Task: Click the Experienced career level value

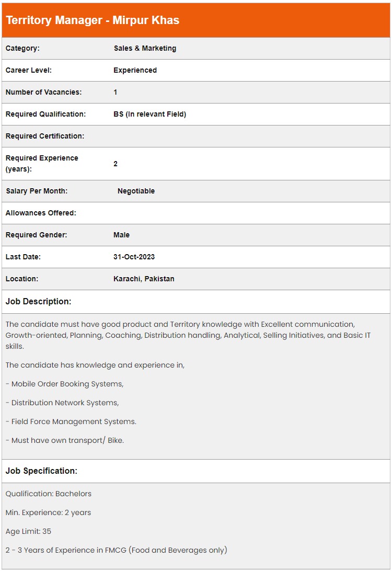Action: pos(135,70)
